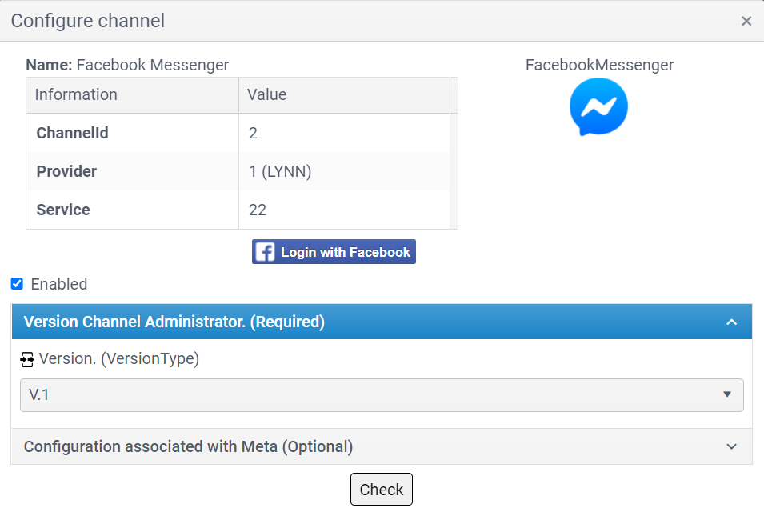764x532 pixels.
Task: Click the Information column header
Action: click(76, 94)
